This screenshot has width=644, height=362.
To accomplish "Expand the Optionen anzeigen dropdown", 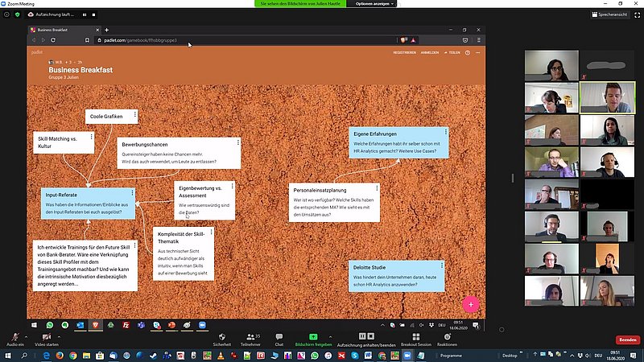I will [x=375, y=4].
